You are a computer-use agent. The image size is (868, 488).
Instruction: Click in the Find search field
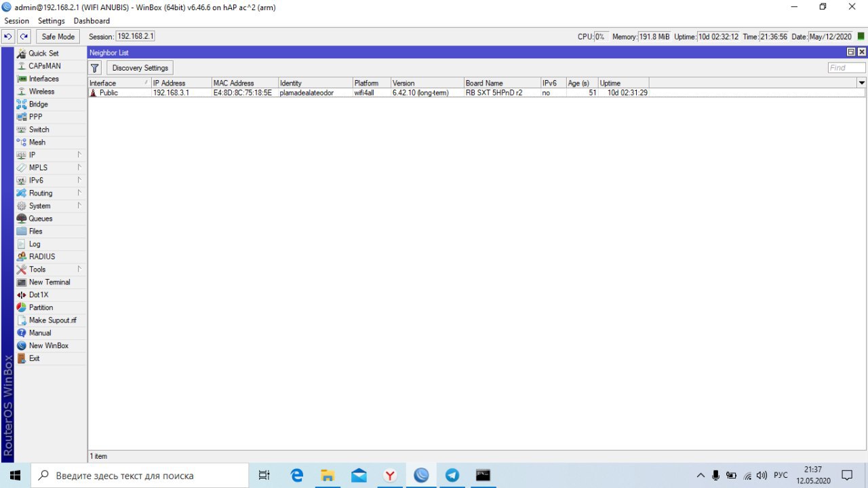[846, 68]
